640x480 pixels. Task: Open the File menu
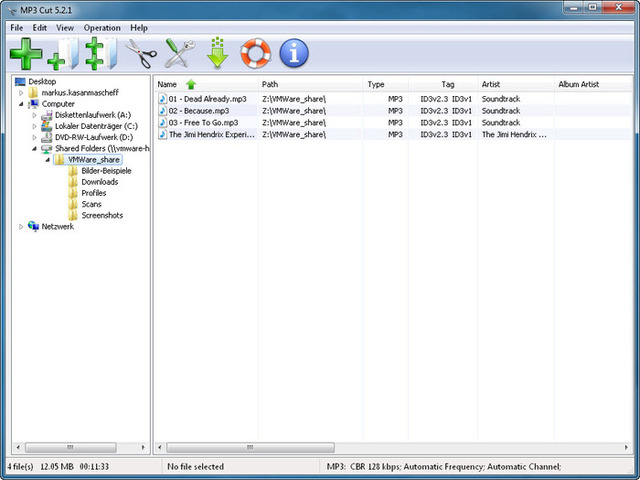tap(17, 28)
